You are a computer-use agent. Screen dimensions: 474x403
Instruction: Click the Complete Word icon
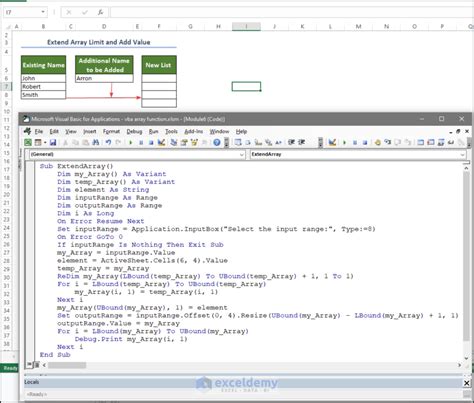[x=279, y=143]
